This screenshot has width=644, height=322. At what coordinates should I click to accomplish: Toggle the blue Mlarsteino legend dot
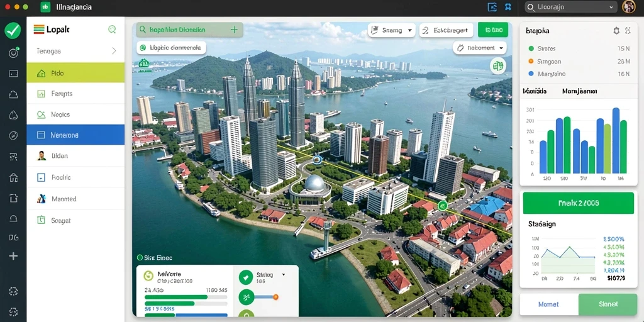(531, 74)
